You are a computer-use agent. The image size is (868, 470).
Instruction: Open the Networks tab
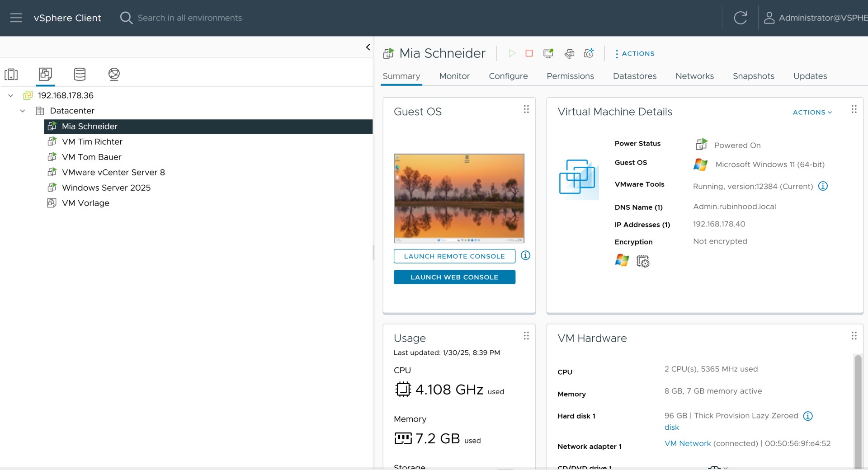[x=694, y=76]
